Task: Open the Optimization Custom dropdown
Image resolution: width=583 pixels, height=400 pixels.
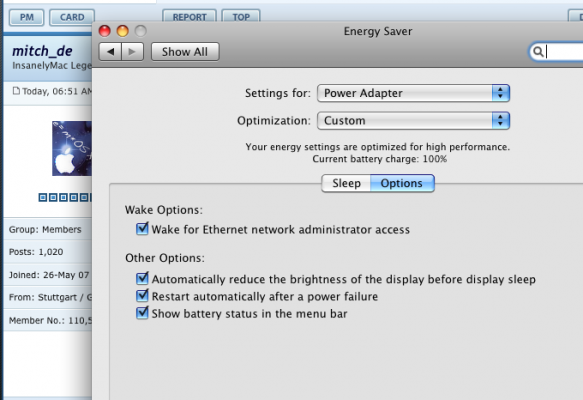Action: coord(413,120)
